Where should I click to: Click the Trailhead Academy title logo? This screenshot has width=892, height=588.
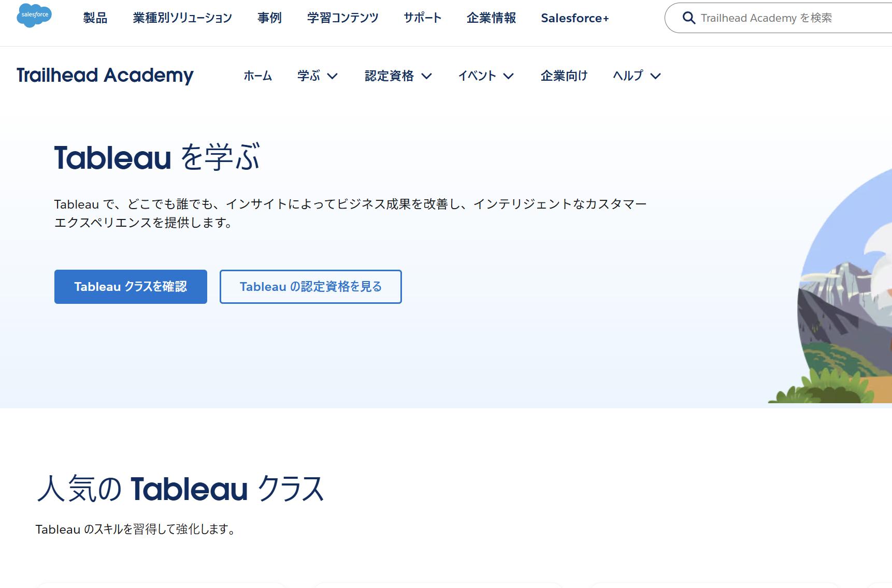[105, 76]
